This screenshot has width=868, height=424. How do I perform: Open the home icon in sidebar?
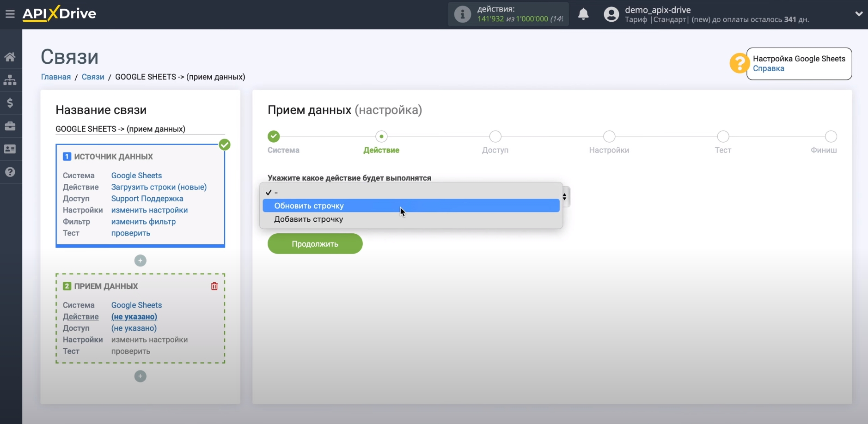click(x=10, y=57)
